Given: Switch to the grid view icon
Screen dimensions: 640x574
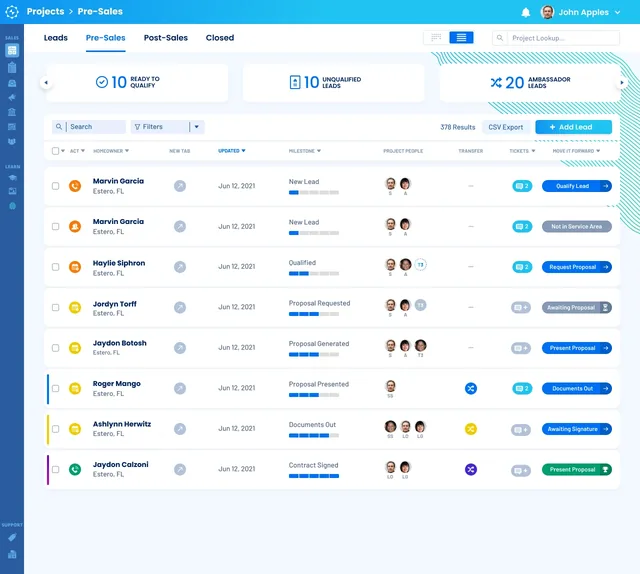Looking at the screenshot, I should (x=436, y=38).
